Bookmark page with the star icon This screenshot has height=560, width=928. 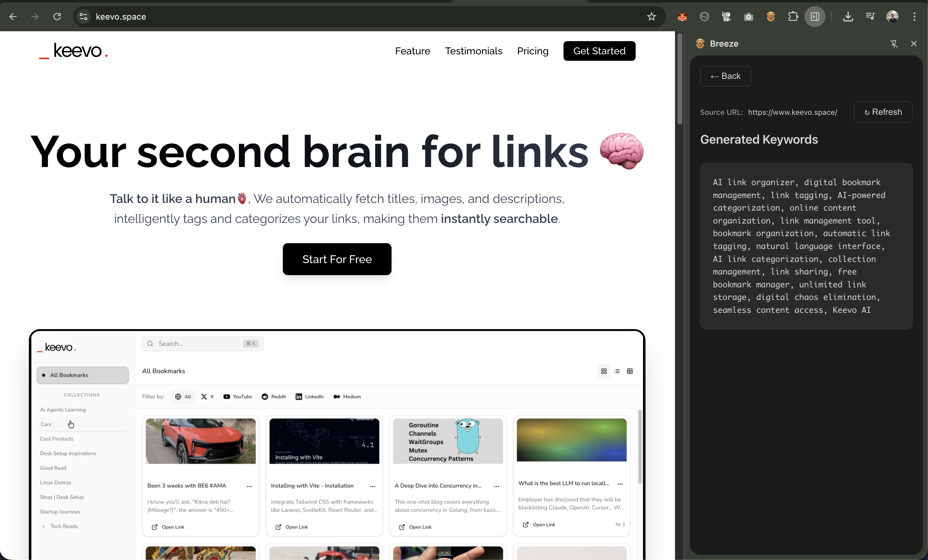[x=651, y=17]
